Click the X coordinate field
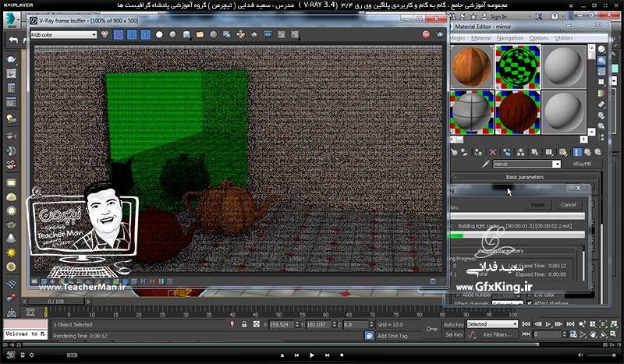 coord(282,324)
